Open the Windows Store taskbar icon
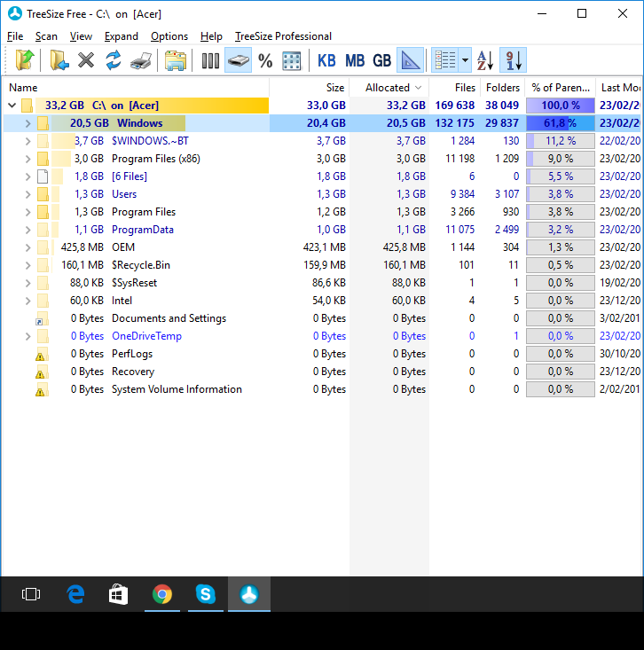Image resolution: width=644 pixels, height=650 pixels. [x=119, y=594]
